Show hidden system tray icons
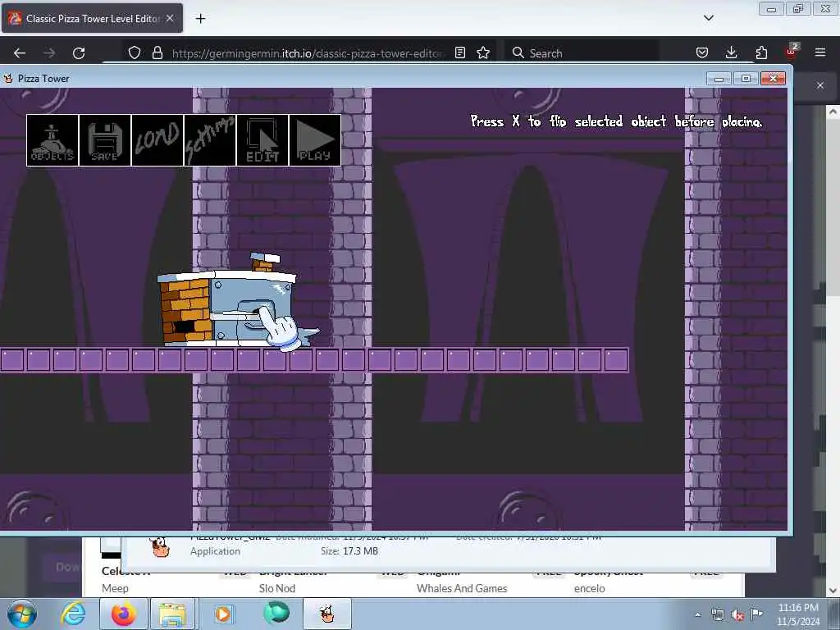The width and height of the screenshot is (840, 630). click(x=697, y=615)
